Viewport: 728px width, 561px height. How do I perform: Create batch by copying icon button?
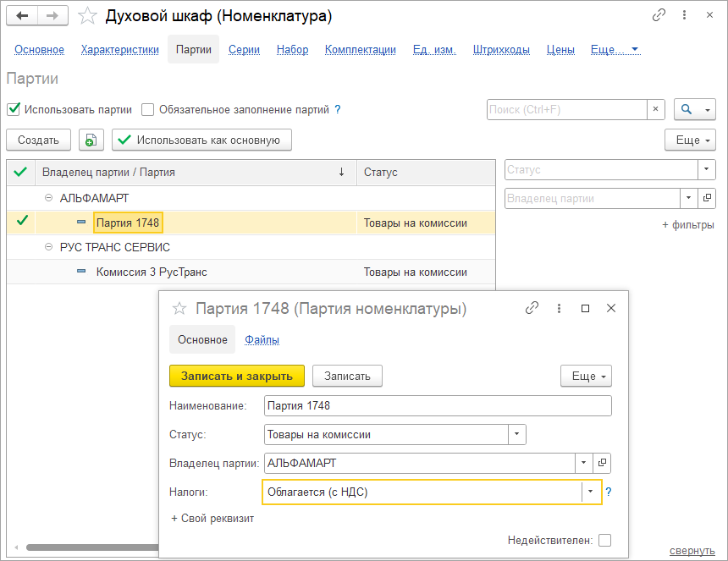pos(91,140)
